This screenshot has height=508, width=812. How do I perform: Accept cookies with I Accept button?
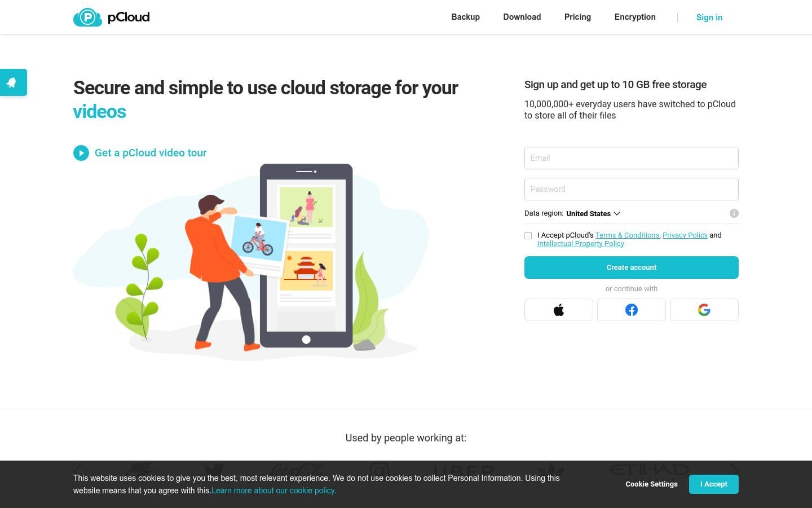(713, 484)
